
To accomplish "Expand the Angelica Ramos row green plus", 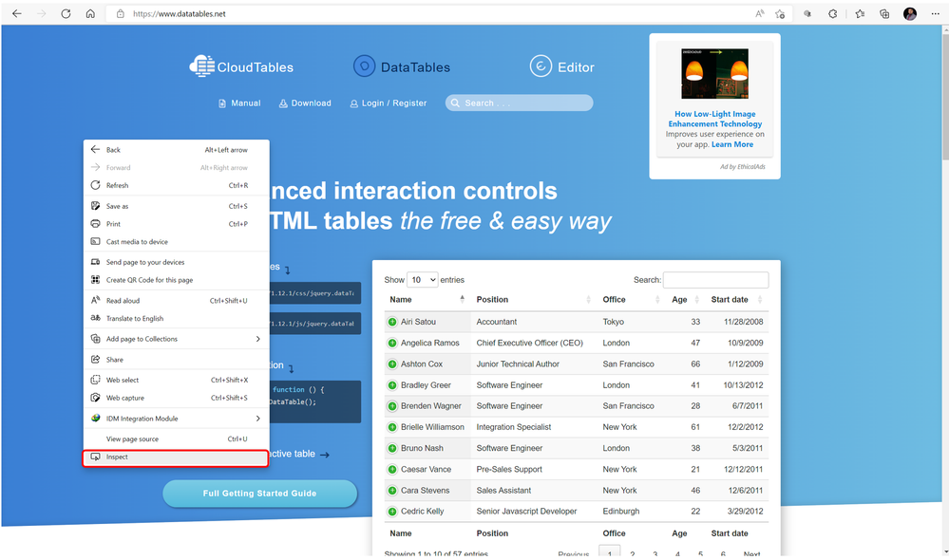I will click(392, 343).
